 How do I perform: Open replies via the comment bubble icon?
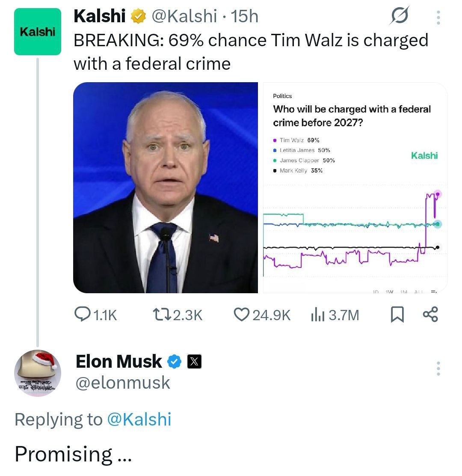[x=82, y=314]
